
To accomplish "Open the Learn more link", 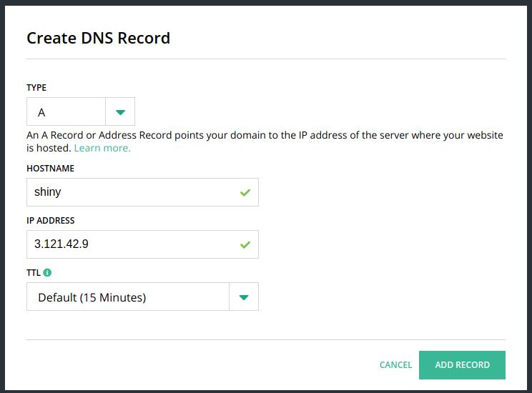I will 102,148.
